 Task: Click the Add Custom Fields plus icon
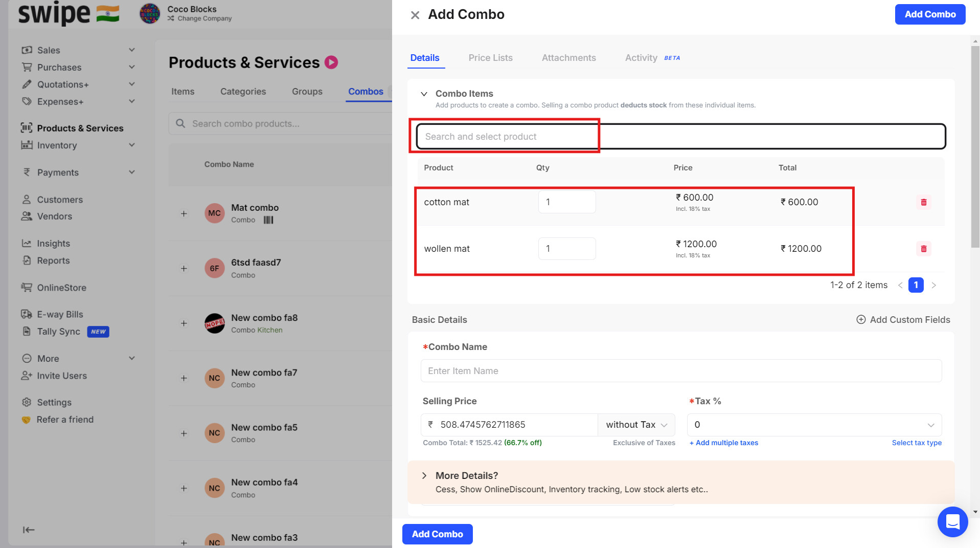point(861,319)
